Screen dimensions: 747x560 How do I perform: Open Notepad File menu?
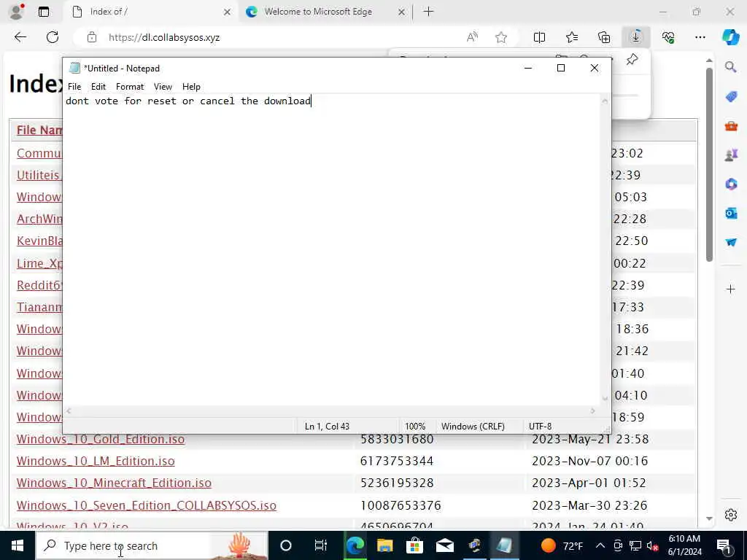(74, 87)
